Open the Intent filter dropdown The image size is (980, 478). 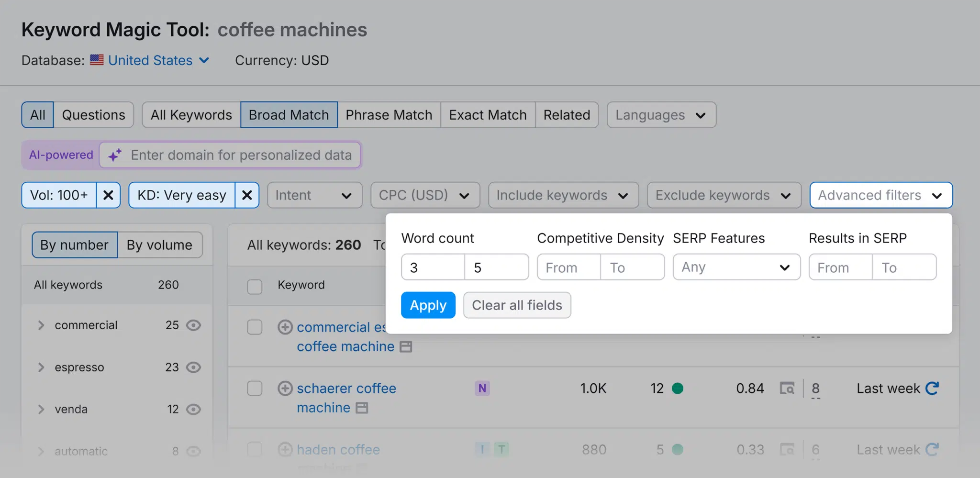pyautogui.click(x=314, y=195)
